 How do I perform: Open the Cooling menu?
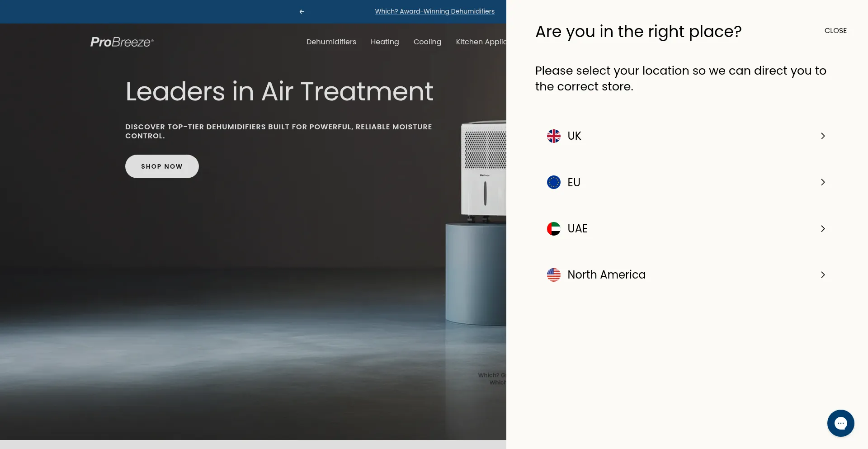[427, 42]
